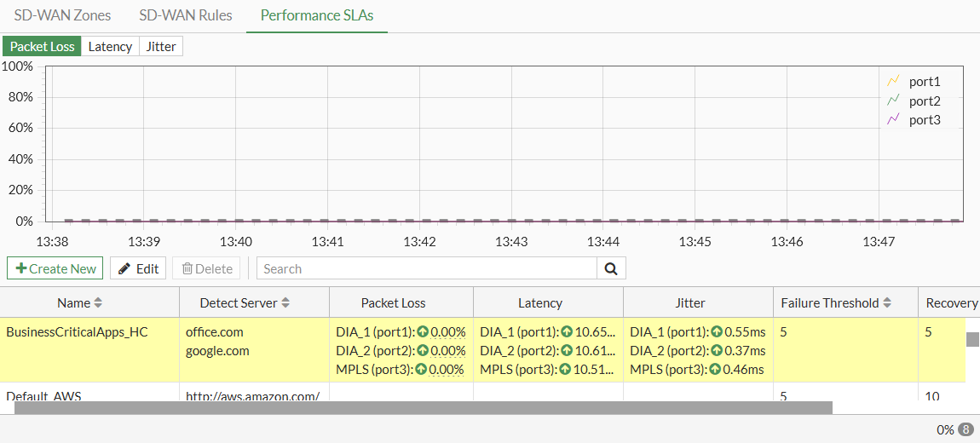Click the search magnifier icon

pos(611,268)
